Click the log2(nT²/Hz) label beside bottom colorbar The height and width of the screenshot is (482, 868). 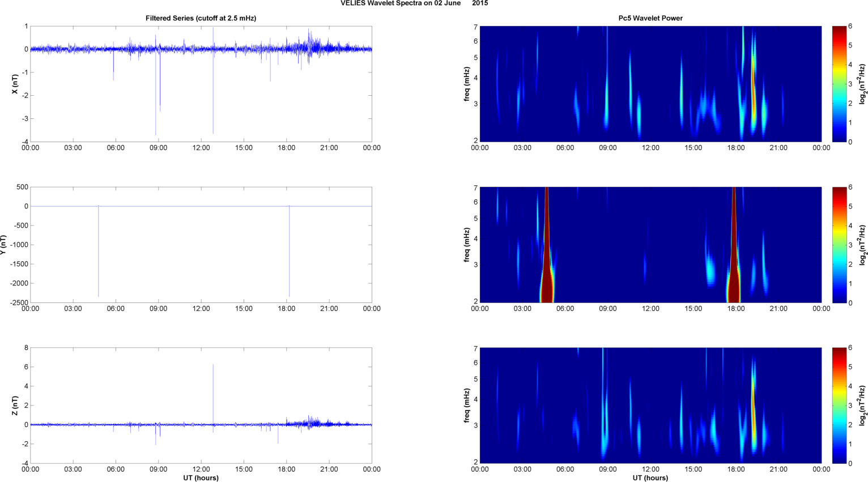pyautogui.click(x=863, y=406)
